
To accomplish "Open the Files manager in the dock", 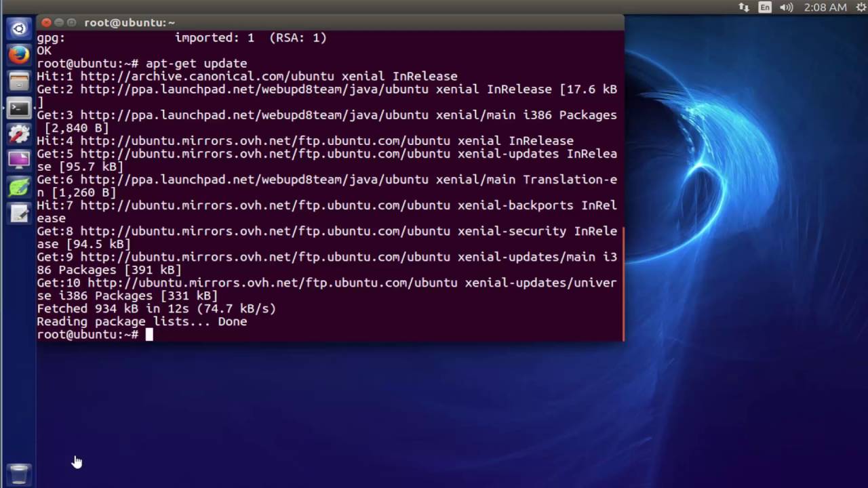I will pos(19,81).
